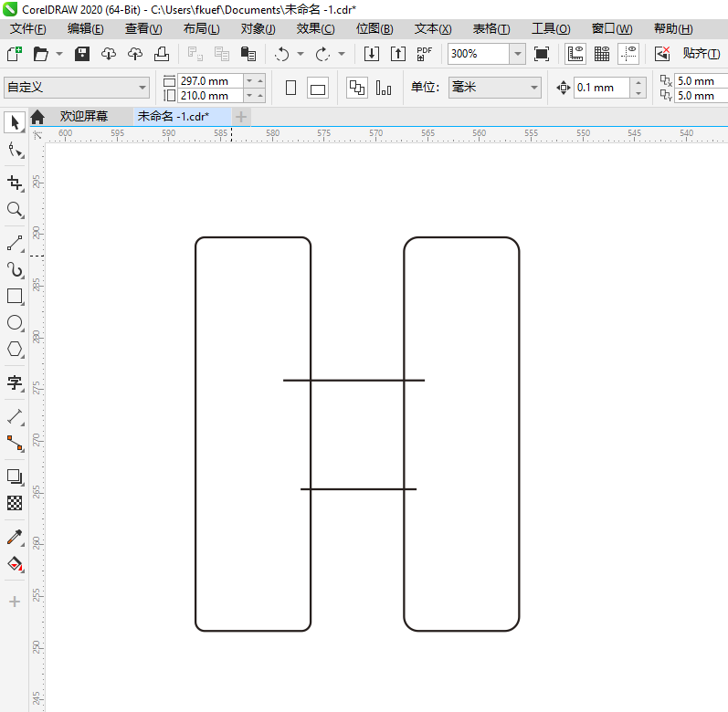Select the Interactive Fill tool
The image size is (728, 712).
coord(15,564)
